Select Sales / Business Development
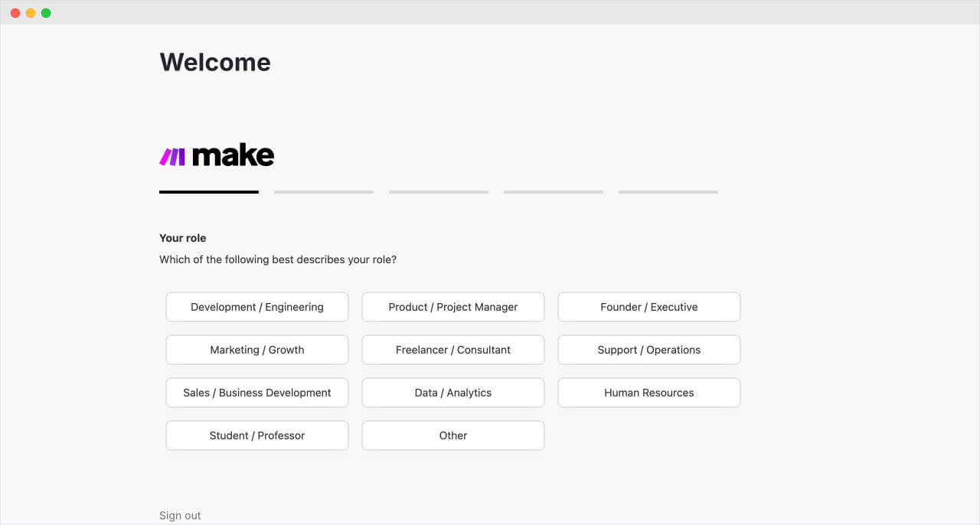The height and width of the screenshot is (525, 980). point(256,392)
